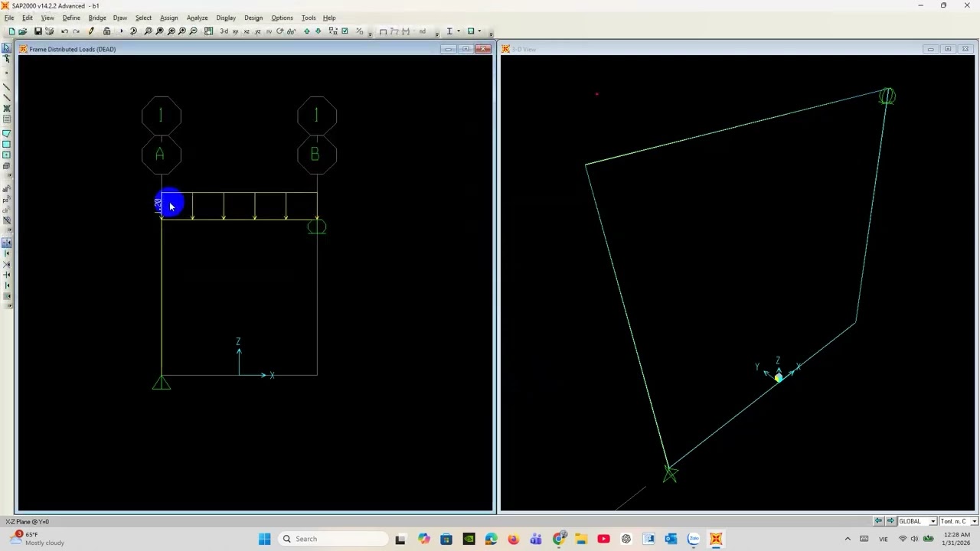This screenshot has height=551, width=980.
Task: Set view to xz plane
Action: (x=246, y=31)
